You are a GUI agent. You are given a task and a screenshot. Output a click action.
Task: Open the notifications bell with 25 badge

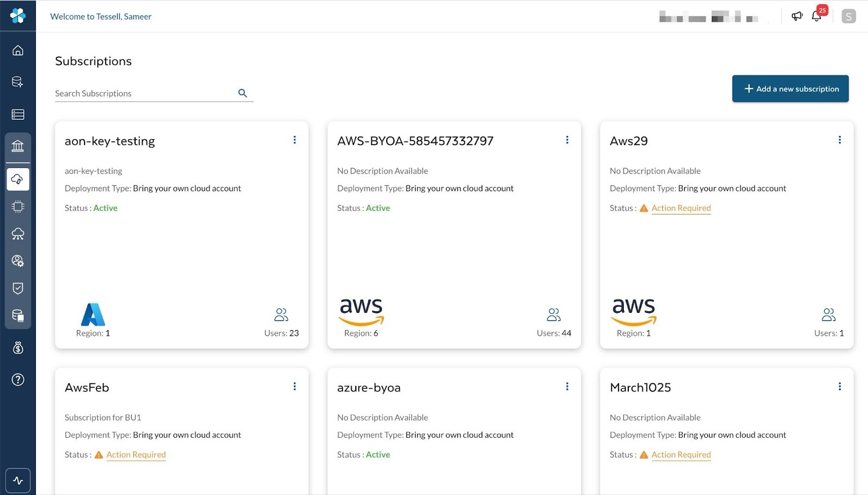click(x=816, y=16)
